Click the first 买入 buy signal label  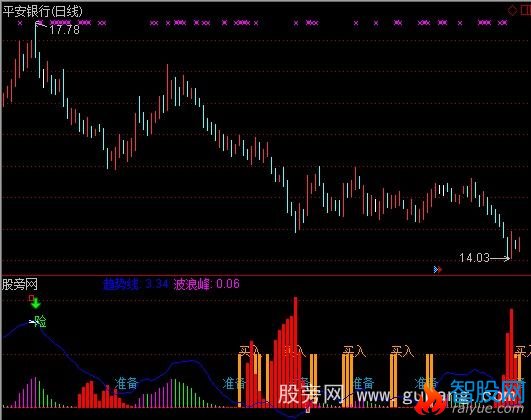coord(251,351)
